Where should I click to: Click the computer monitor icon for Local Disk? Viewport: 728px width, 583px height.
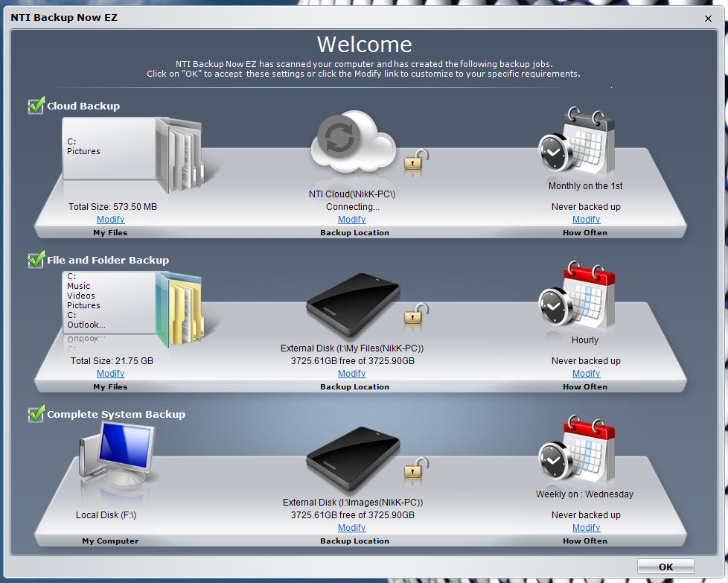click(117, 455)
